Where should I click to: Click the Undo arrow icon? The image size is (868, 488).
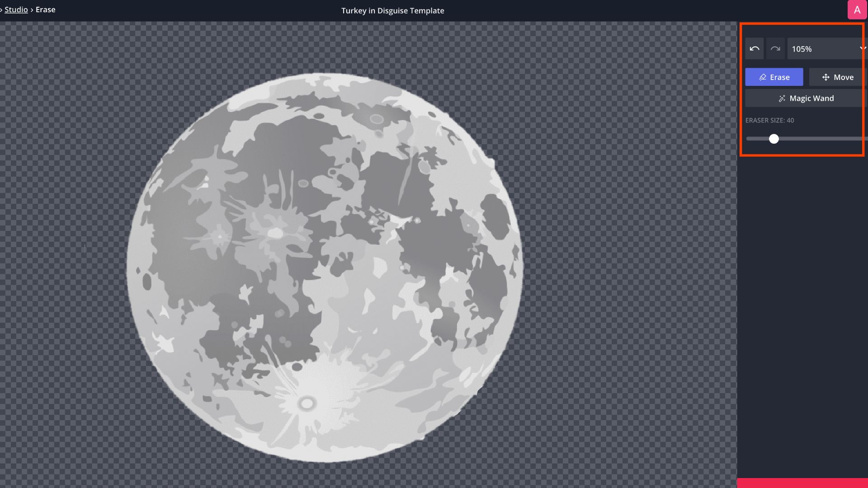[754, 49]
